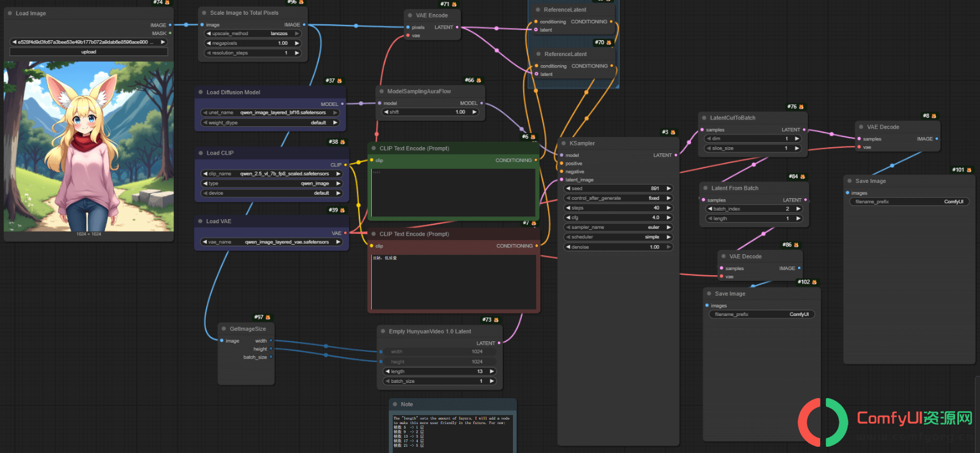Choose a different clip_name file
This screenshot has width=980, height=453.
coord(272,174)
